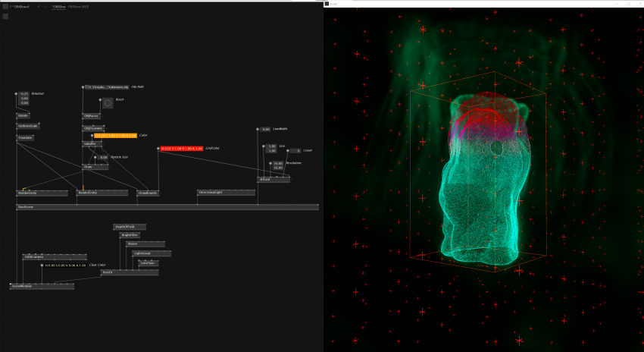Select the DirectionalLight node

pyautogui.click(x=226, y=193)
